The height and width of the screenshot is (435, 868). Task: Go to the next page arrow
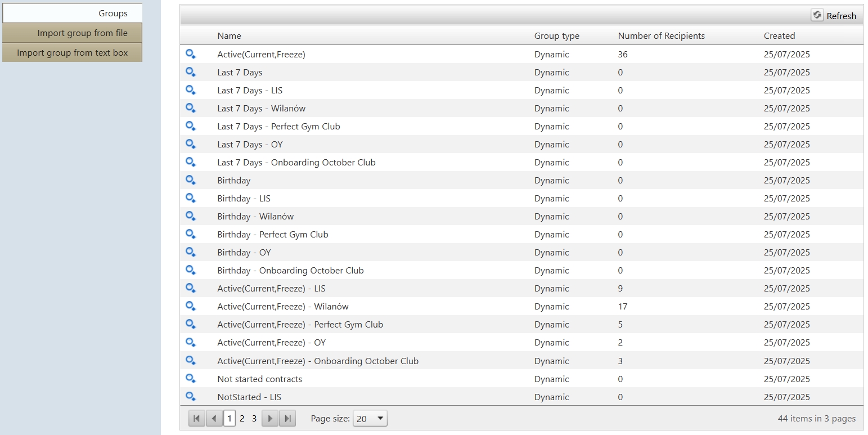click(x=270, y=418)
